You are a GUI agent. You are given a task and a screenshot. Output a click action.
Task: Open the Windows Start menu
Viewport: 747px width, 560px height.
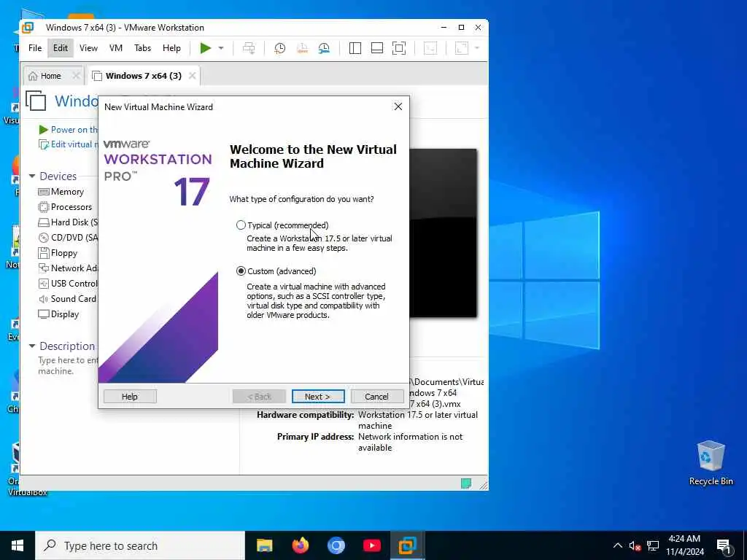[x=18, y=545]
